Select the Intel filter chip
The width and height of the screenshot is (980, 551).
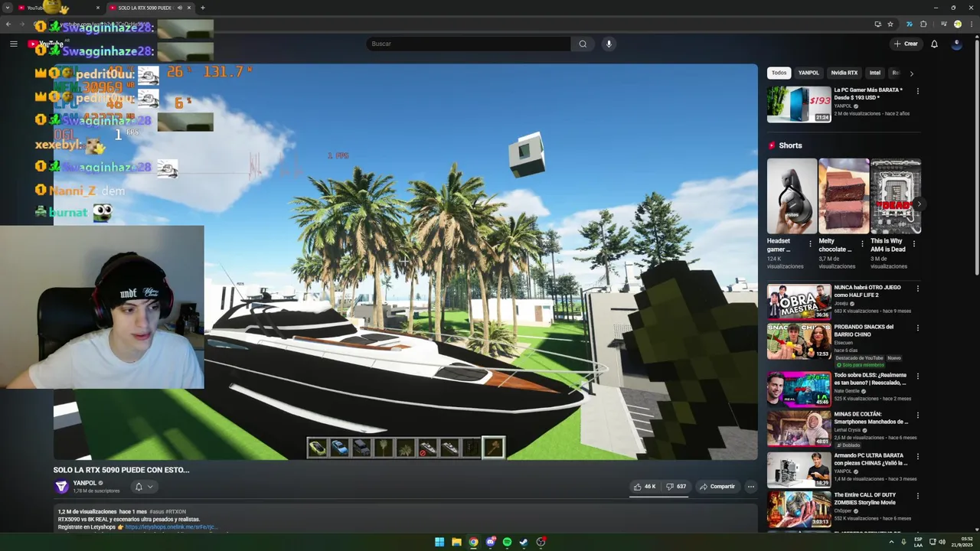875,73
